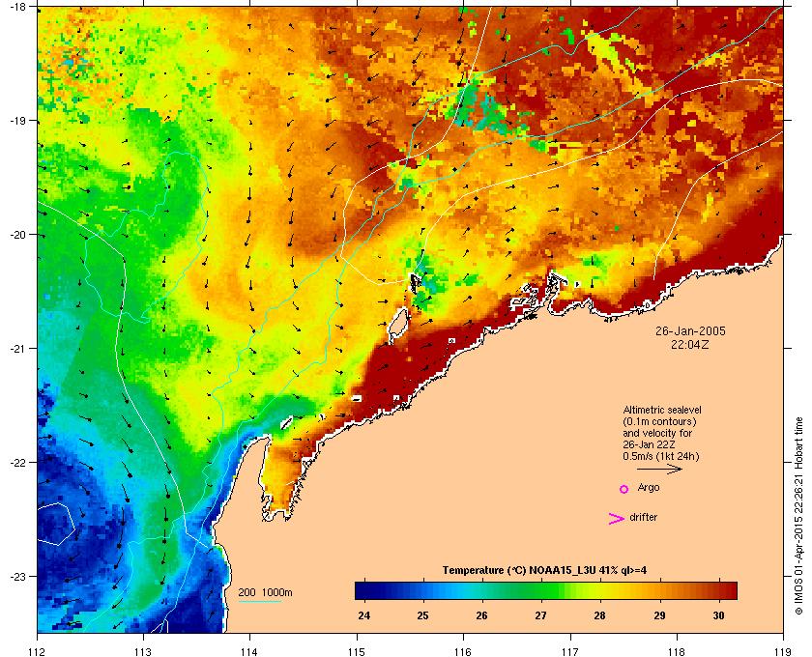
Task: Click latitude axis label -22
Action: 17,463
